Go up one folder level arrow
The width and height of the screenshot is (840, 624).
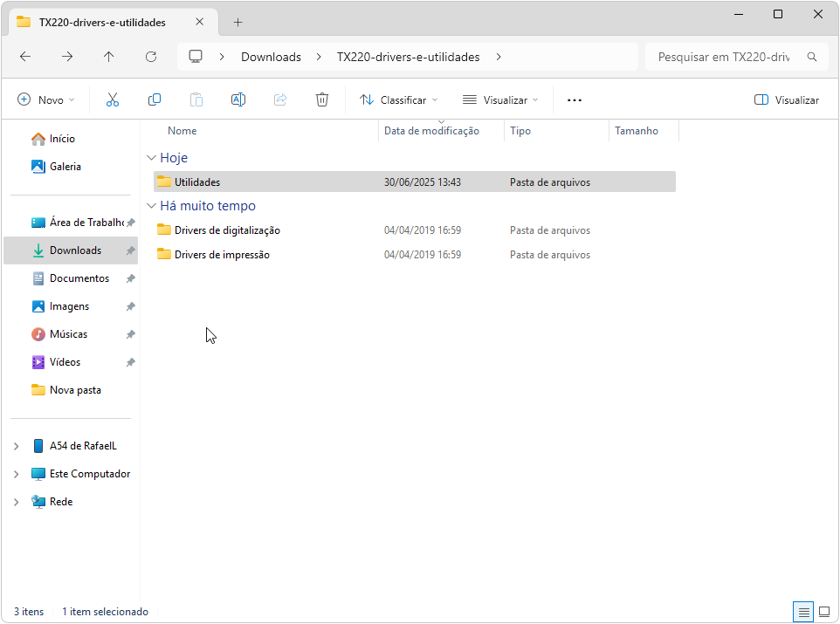pyautogui.click(x=109, y=57)
